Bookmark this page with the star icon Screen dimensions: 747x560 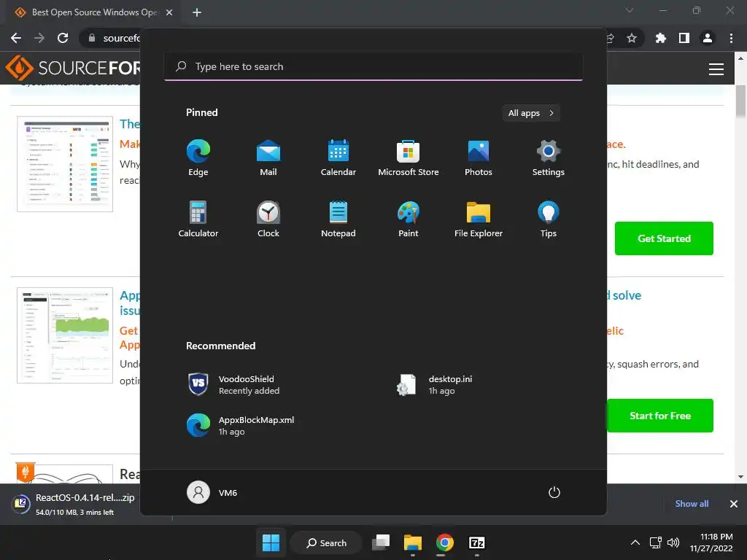click(632, 38)
